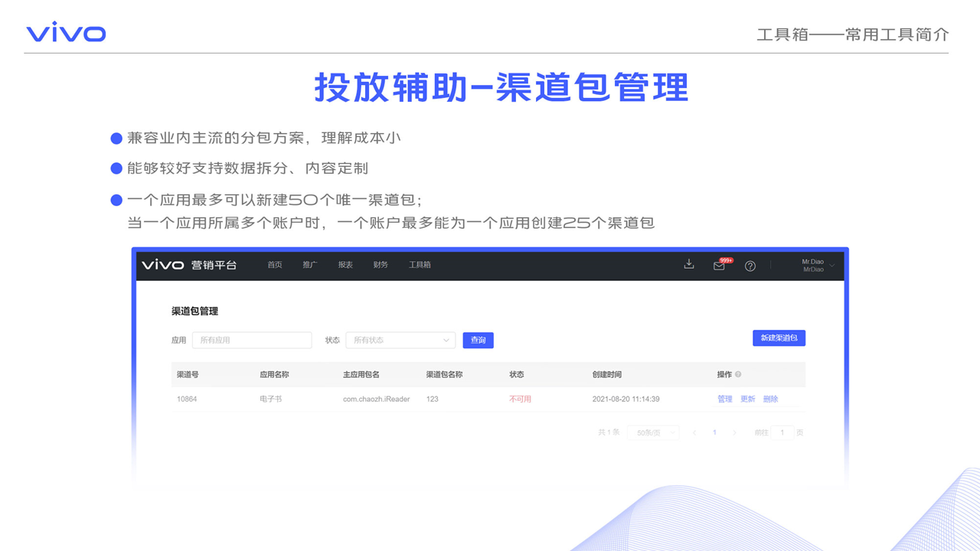This screenshot has width=980, height=551.
Task: Open the 推广 menu item
Action: (x=310, y=265)
